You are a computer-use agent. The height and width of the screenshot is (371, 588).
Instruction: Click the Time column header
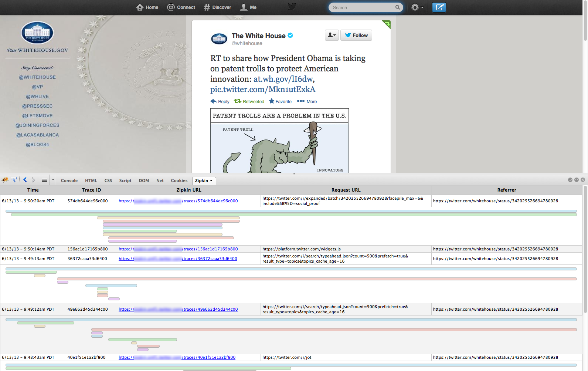click(x=33, y=190)
